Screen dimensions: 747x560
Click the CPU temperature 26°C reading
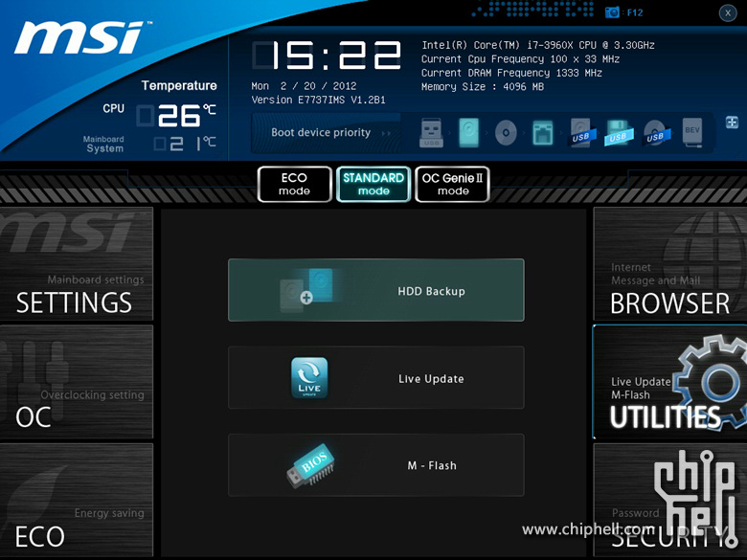click(177, 115)
